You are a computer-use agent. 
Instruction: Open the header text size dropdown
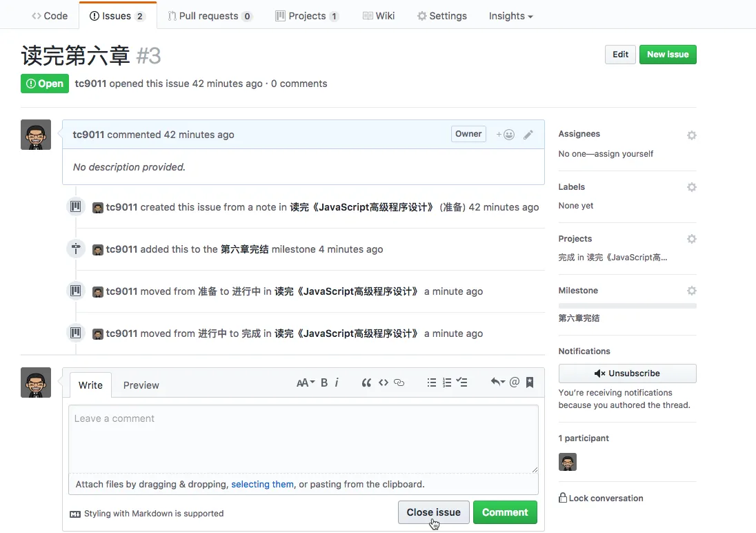[x=305, y=382]
